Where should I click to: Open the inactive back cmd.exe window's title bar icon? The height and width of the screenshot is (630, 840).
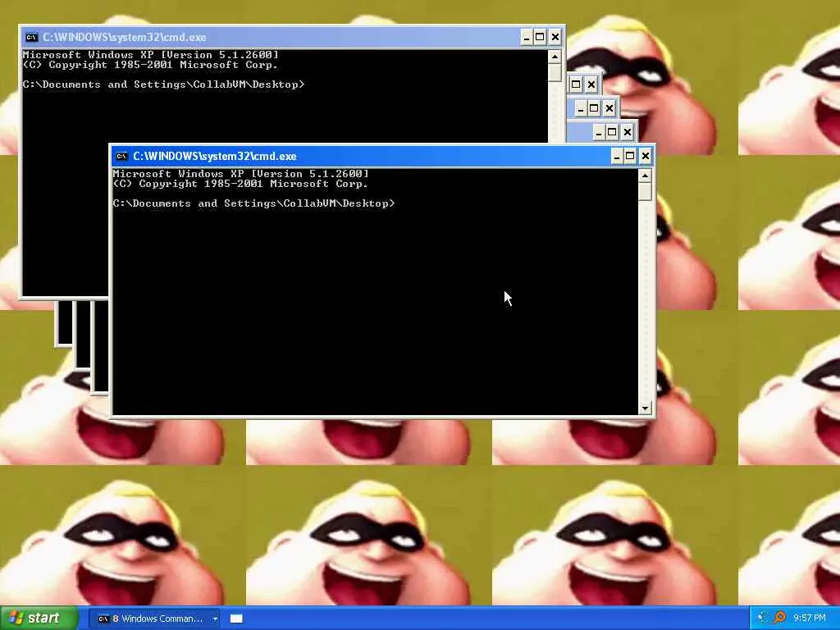tap(32, 38)
